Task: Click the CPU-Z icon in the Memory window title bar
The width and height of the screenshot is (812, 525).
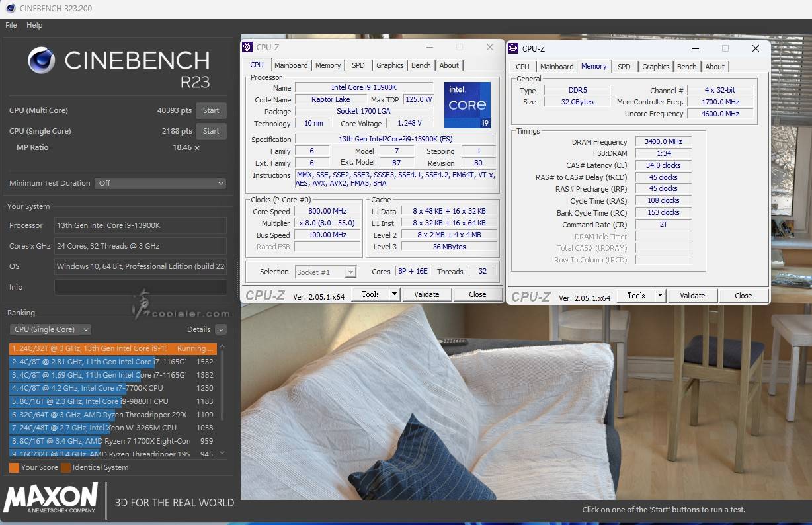Action: coord(513,48)
